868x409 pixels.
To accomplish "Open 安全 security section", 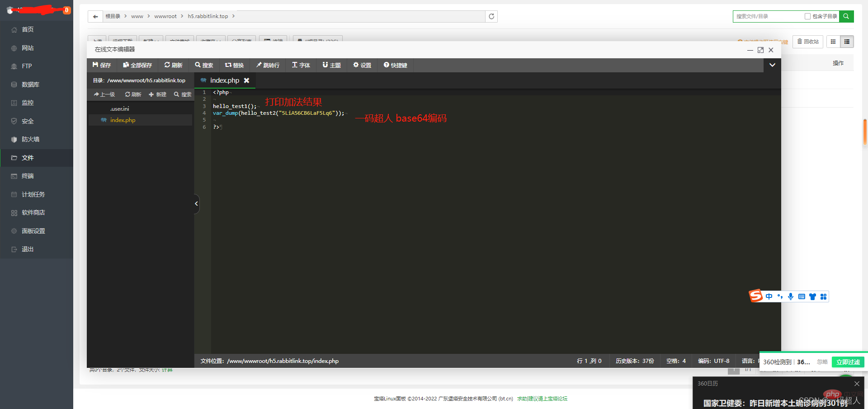I will coord(28,121).
